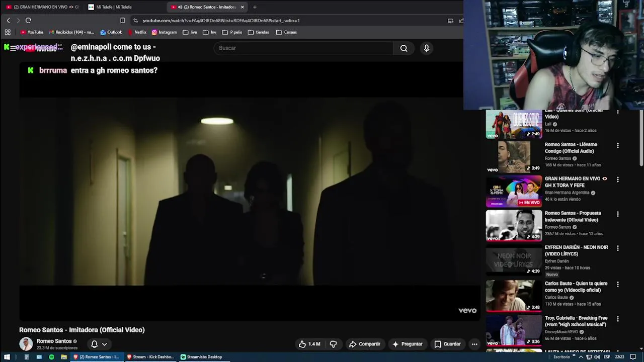The height and width of the screenshot is (362, 644).
Task: Open the 'Inv' bookmarks folder
Action: pyautogui.click(x=210, y=32)
